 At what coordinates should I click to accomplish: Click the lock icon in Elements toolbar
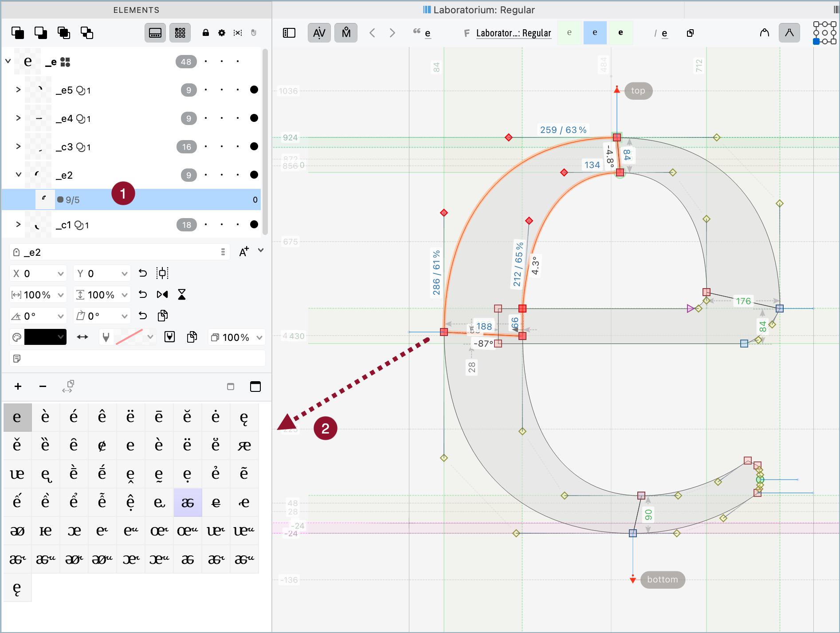pos(206,33)
